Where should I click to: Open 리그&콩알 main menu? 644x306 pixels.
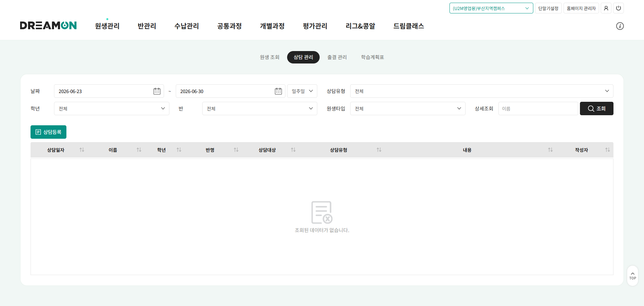360,26
